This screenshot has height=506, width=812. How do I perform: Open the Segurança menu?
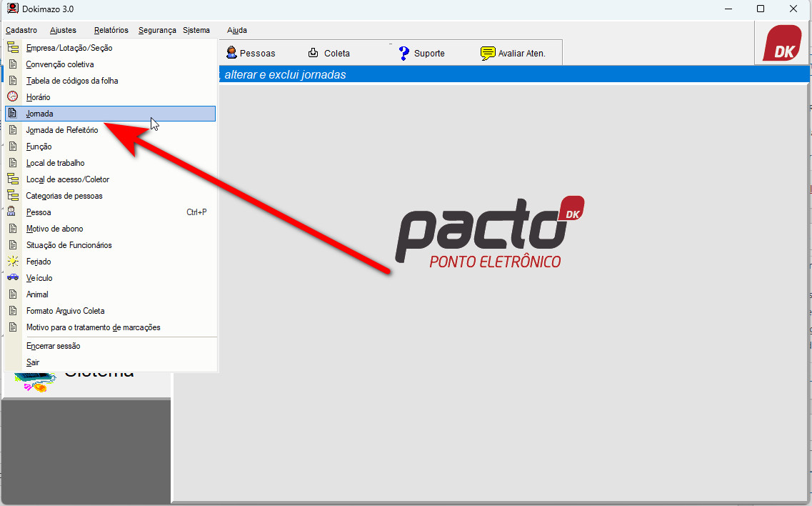(157, 30)
